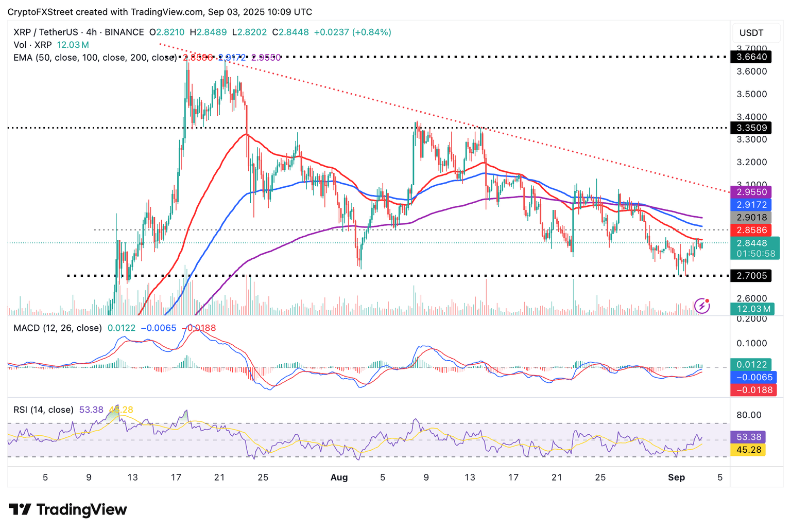Click the purple lightning bolt icon
791x532 pixels.
(x=702, y=306)
